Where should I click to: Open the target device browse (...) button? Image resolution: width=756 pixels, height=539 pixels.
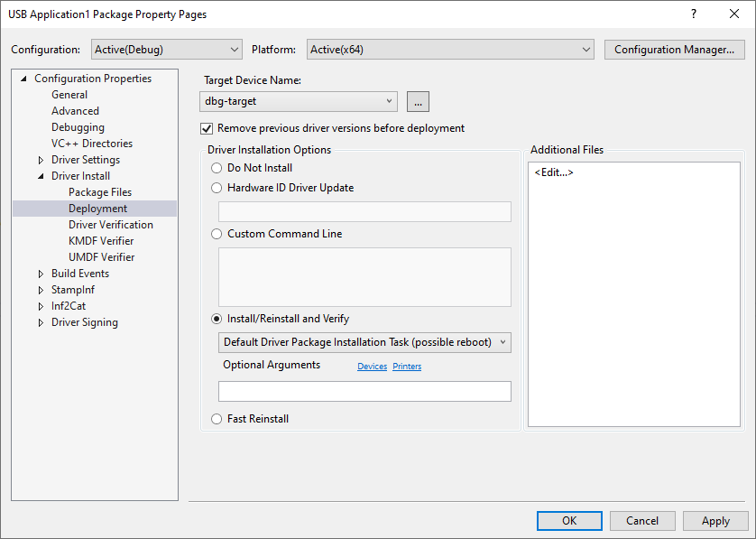(x=417, y=101)
